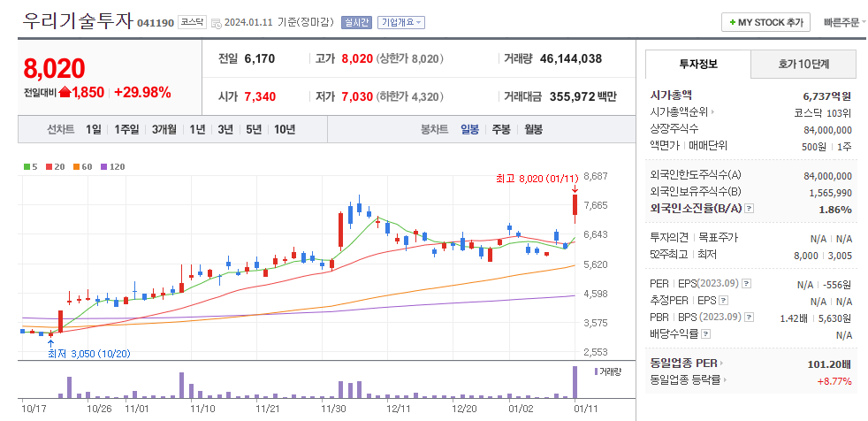Open the help icon beside 추정PER | EPS

click(724, 301)
